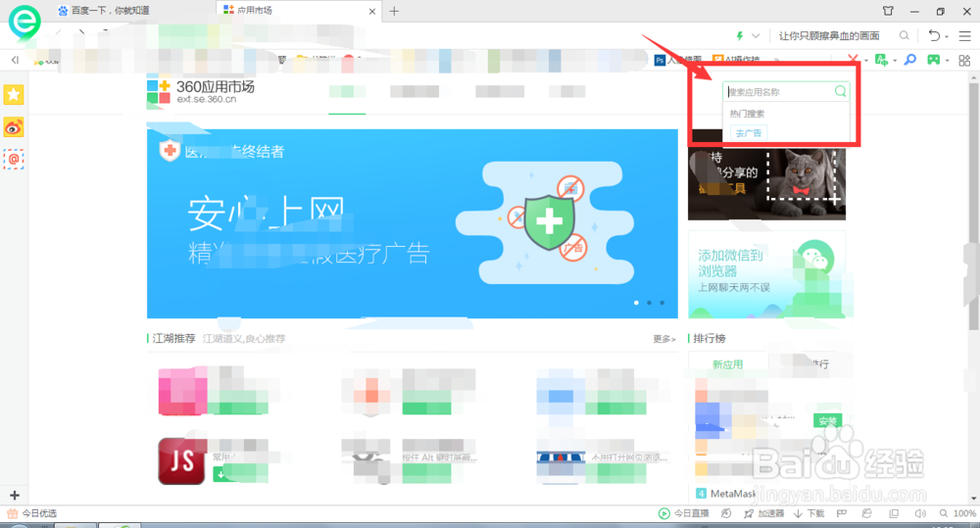Open the 添加微信到浏览器 promo card
The image size is (980, 528).
click(767, 274)
